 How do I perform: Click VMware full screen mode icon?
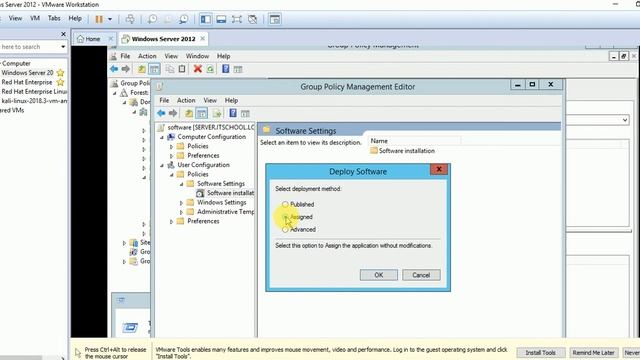tap(237, 19)
